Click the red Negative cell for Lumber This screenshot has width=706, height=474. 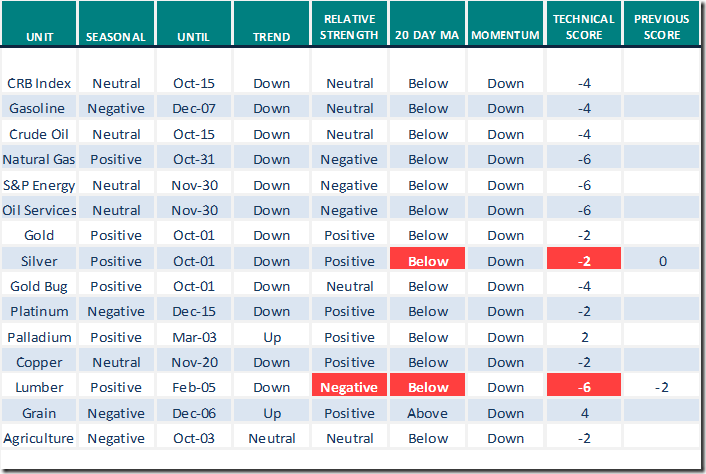click(349, 387)
